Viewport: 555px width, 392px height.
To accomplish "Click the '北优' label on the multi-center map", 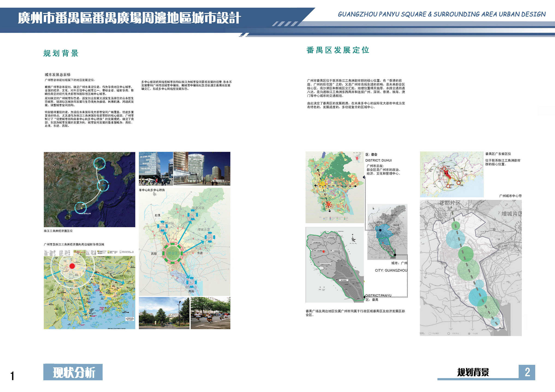I will (x=157, y=215).
